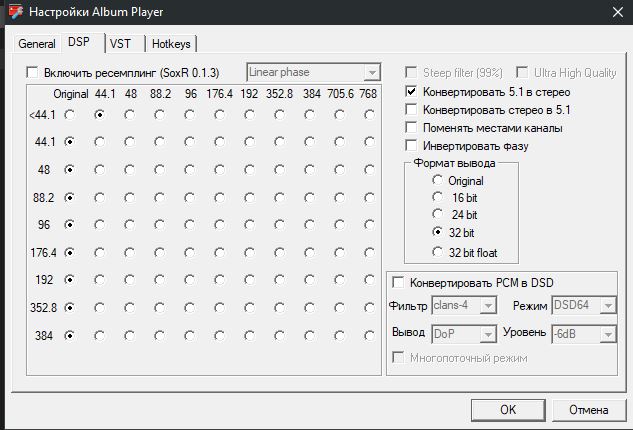Screen dimensions: 633x430
Task: Set 384 row to Original
Action: [69, 336]
